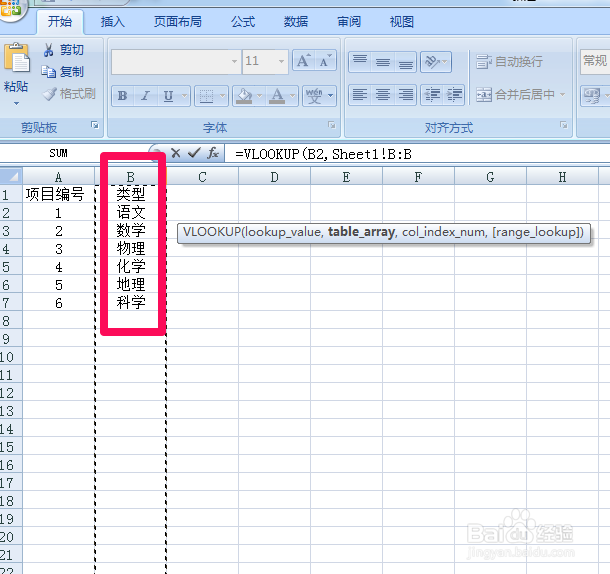Open Clipboard group dialog launcher

coord(95,125)
